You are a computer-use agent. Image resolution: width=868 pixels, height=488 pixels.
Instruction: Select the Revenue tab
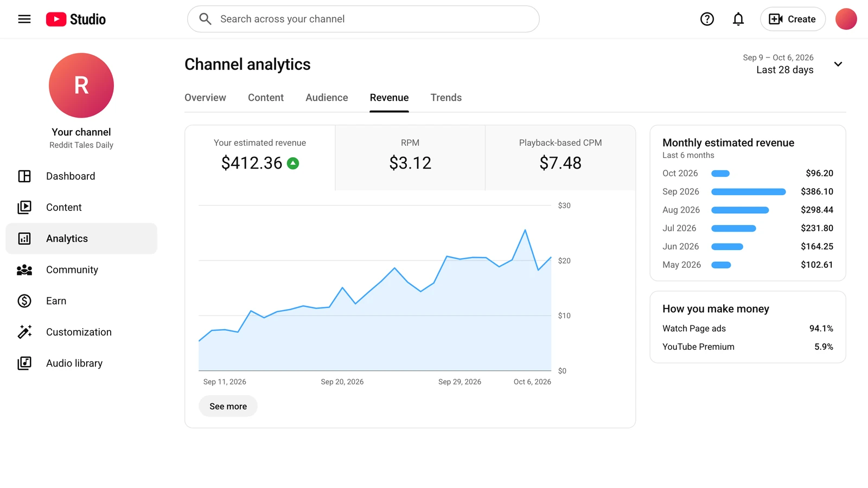click(x=390, y=98)
